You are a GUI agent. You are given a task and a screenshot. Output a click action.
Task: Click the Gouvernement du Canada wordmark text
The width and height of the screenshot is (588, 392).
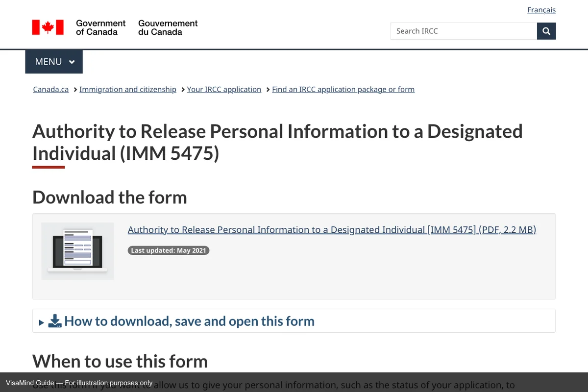168,27
